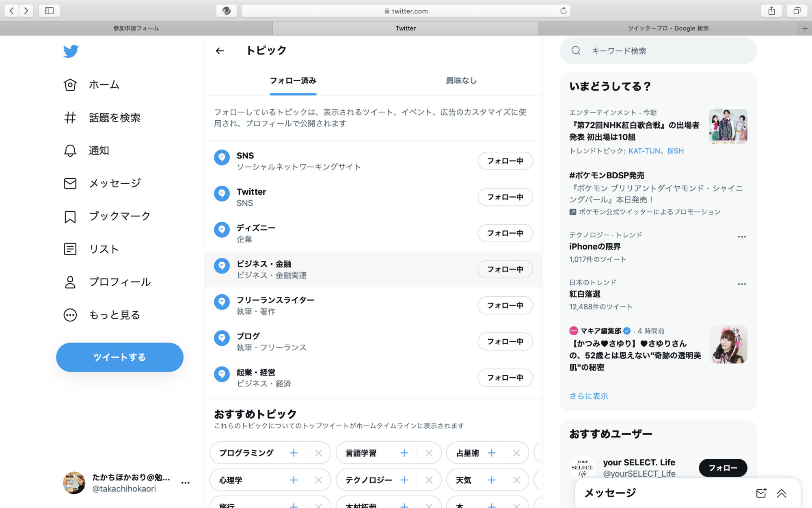
Task: Switch to ツイッタープロ - Google 検索 tab
Action: coord(668,28)
